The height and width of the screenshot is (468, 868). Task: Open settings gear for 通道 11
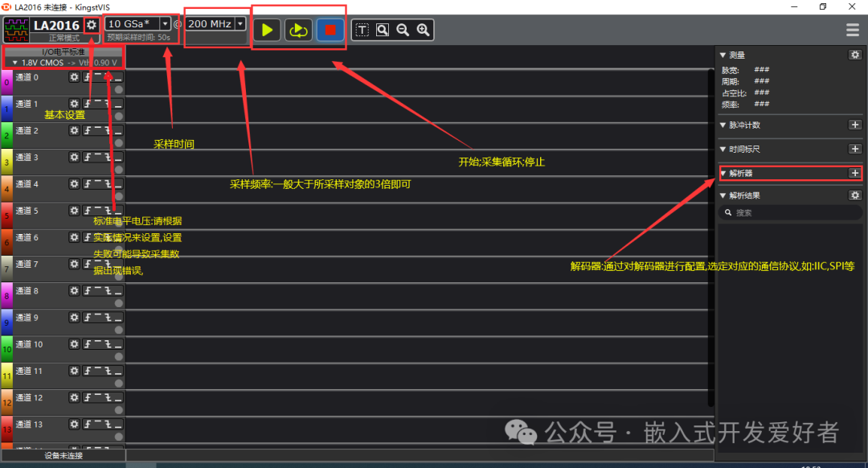tap(74, 371)
